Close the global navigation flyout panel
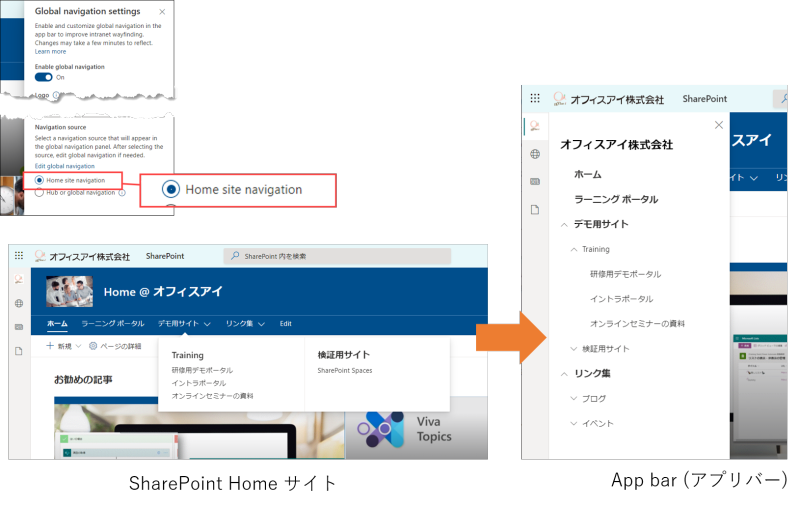 click(x=719, y=125)
